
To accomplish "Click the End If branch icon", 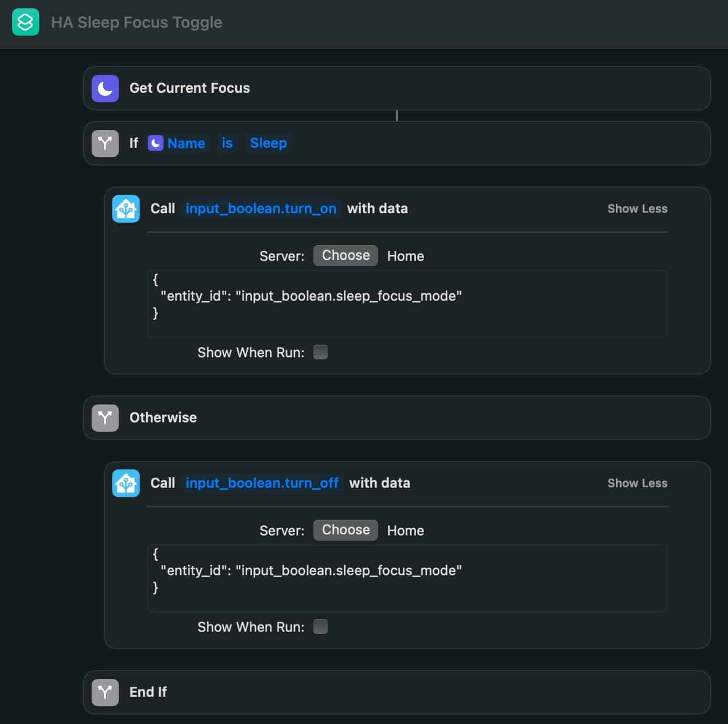I will tap(105, 692).
